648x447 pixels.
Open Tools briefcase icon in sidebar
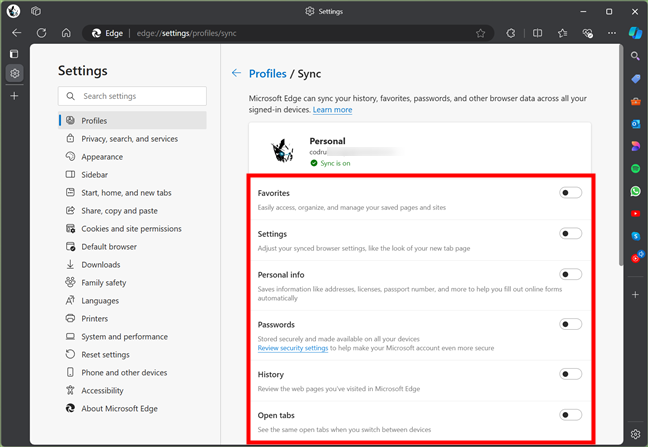click(x=636, y=101)
